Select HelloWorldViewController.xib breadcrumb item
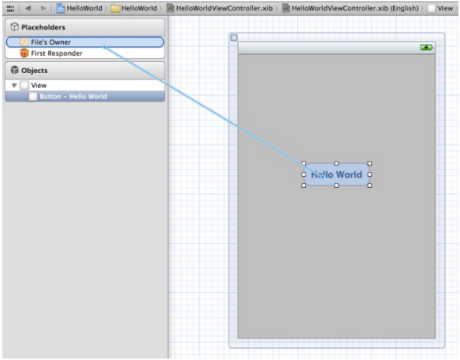The height and width of the screenshot is (360, 460). [220, 8]
